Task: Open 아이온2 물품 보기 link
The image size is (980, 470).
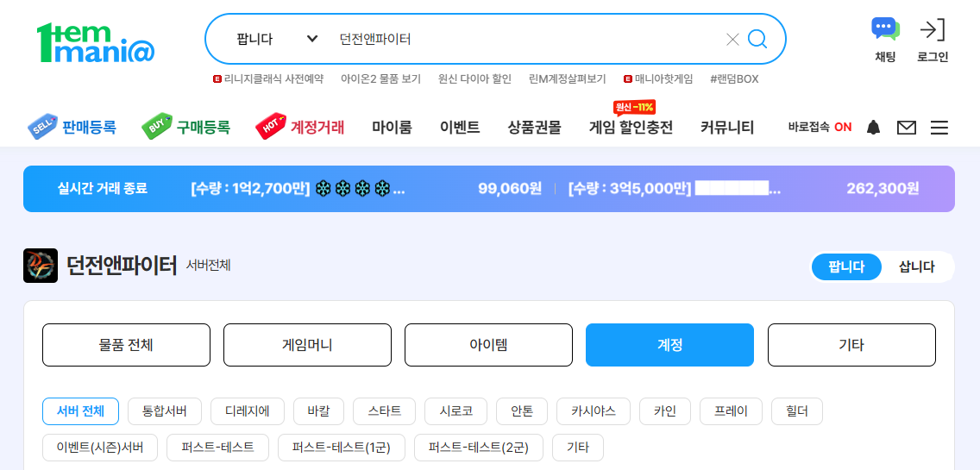Action: click(380, 79)
